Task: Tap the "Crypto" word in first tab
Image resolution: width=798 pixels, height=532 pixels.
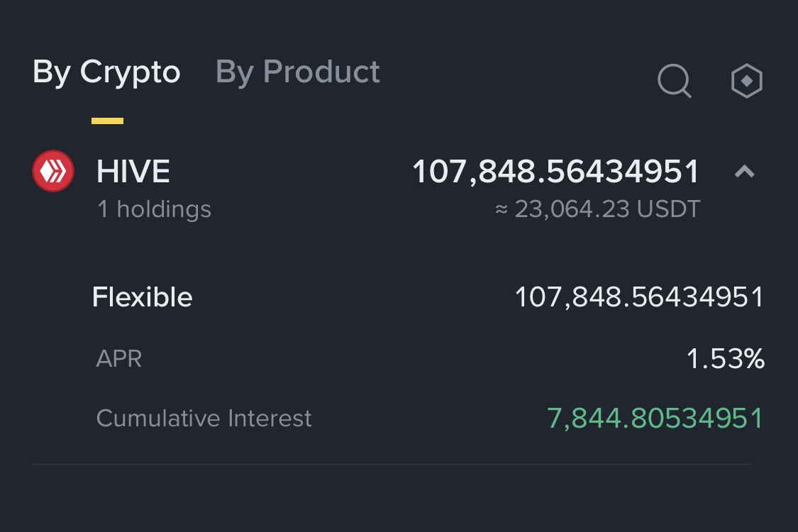Action: coord(131,72)
